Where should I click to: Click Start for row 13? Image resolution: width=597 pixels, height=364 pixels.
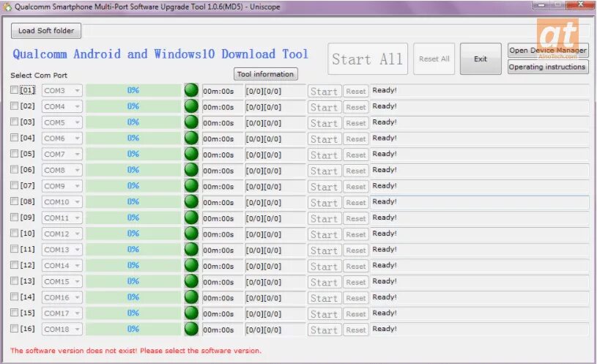pos(325,282)
